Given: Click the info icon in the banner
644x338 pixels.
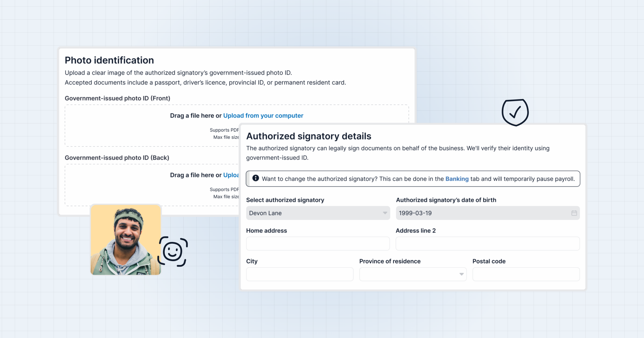Looking at the screenshot, I should point(256,178).
